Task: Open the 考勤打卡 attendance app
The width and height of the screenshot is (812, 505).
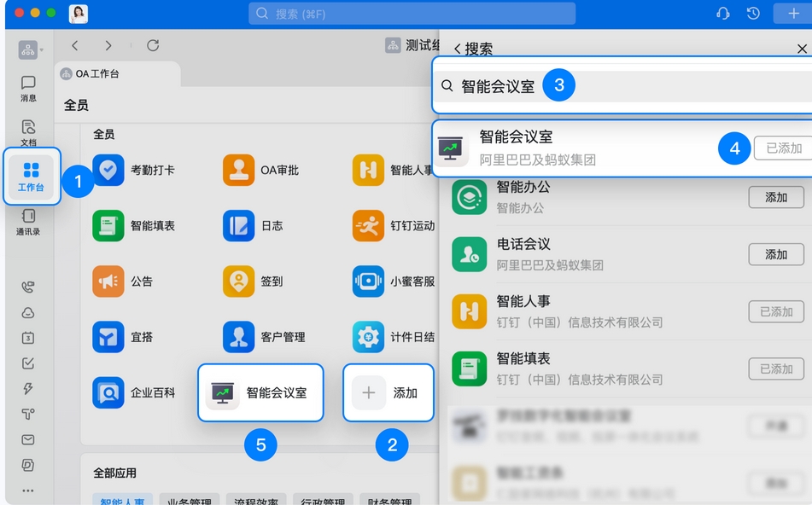Action: tap(133, 170)
